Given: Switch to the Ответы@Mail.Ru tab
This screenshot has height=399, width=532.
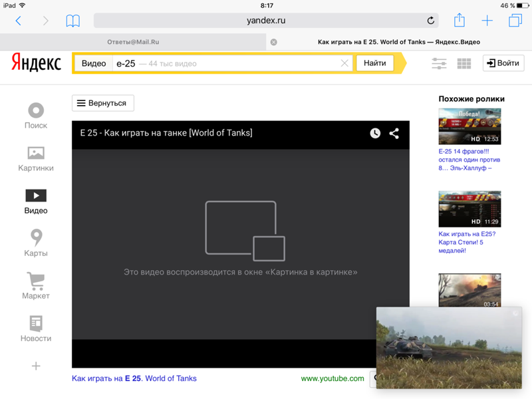Looking at the screenshot, I should pyautogui.click(x=133, y=42).
